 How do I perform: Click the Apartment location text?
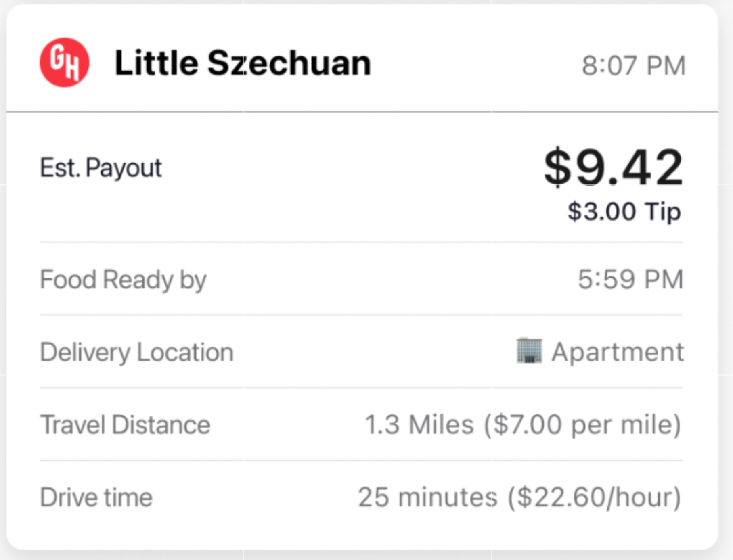(618, 352)
